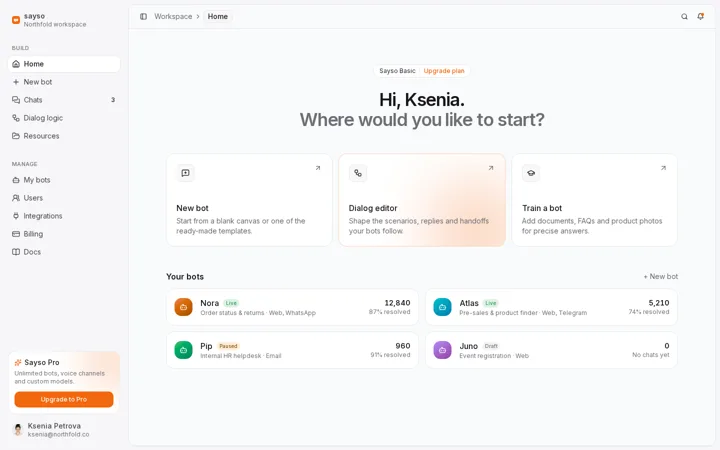Open the Atlas bot name
720x450 pixels.
click(469, 303)
